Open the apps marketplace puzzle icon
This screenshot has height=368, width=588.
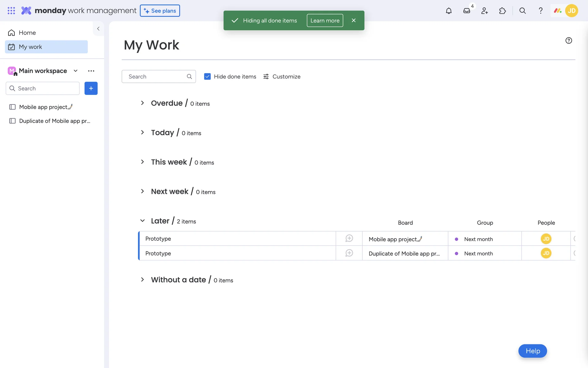[x=502, y=11]
